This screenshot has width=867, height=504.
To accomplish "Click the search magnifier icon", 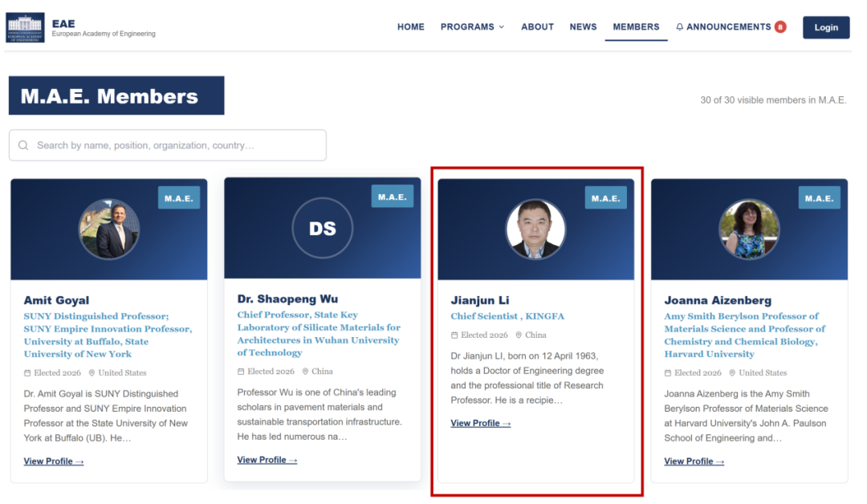I will point(23,145).
